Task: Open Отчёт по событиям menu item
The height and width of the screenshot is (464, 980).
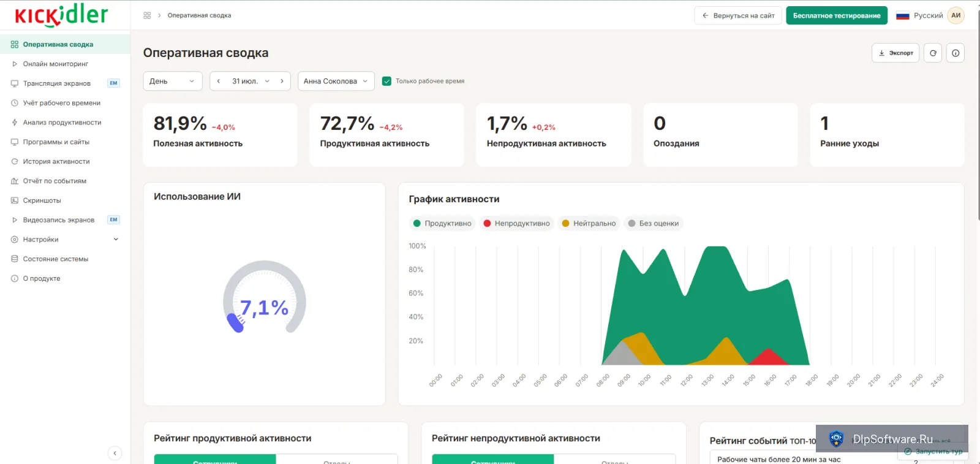Action: [x=65, y=181]
